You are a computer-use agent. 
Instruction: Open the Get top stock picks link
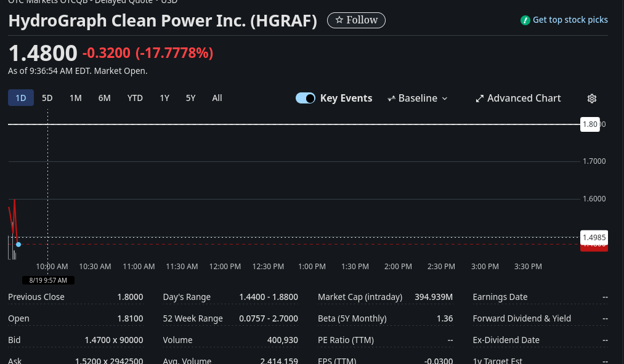coord(570,20)
